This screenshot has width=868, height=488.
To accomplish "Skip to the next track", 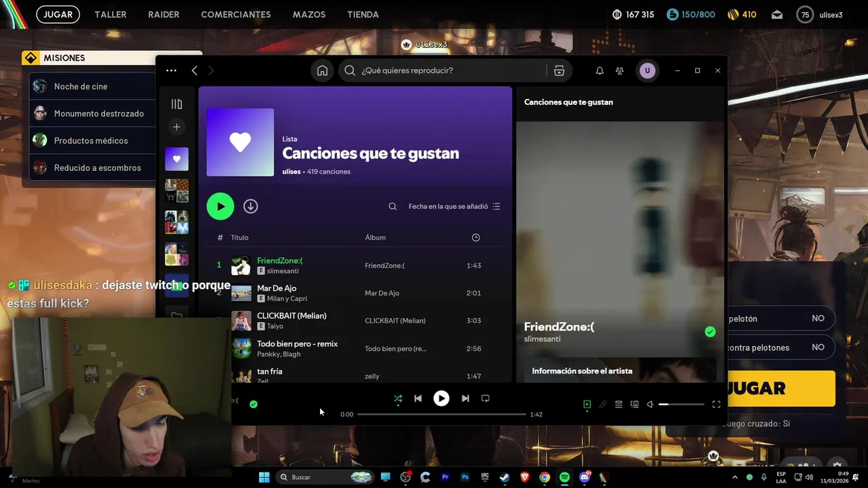I will [465, 399].
